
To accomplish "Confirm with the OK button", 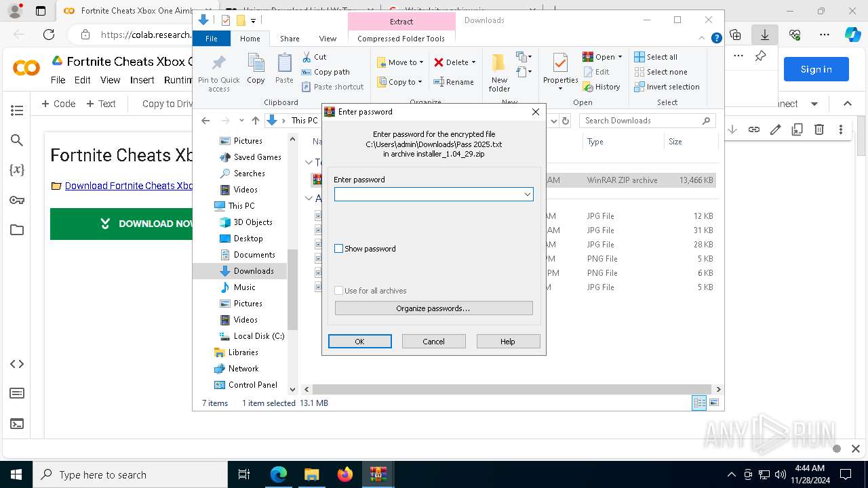I will (359, 342).
